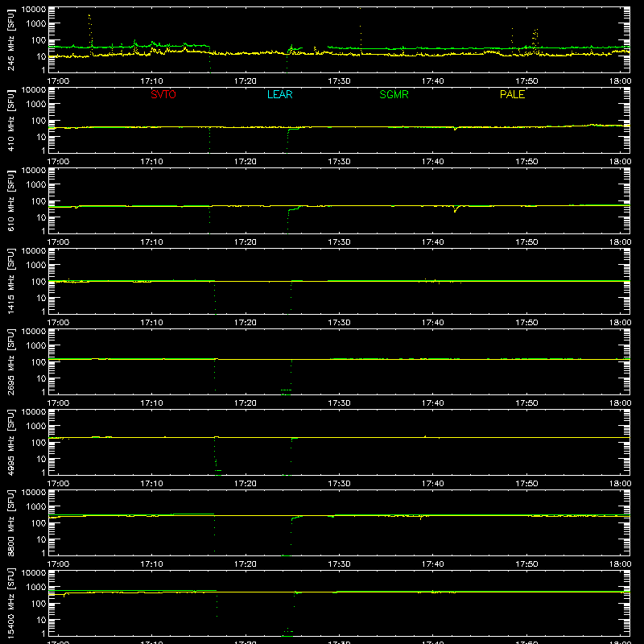Click the 17:20 label under the 2695 MHz panel

[x=246, y=403]
